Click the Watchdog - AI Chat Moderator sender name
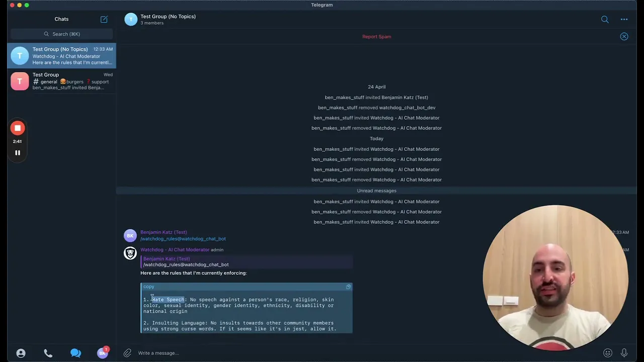This screenshot has height=362, width=644. click(x=175, y=250)
